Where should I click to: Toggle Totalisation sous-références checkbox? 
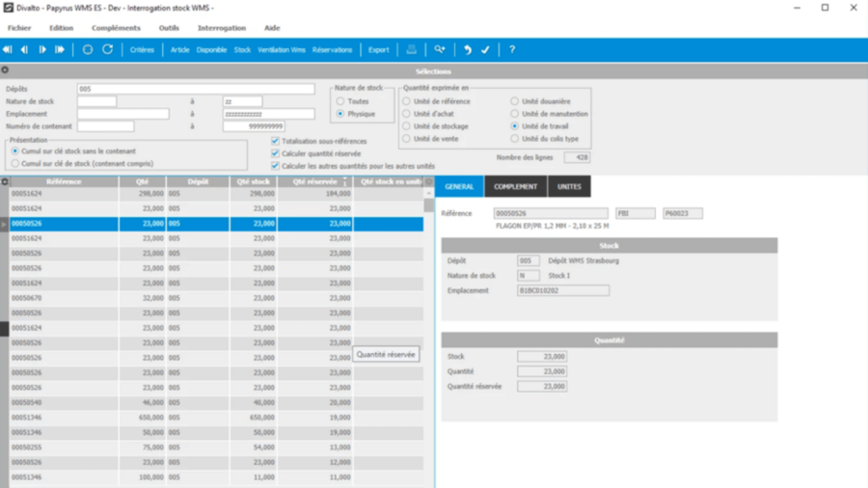tap(275, 141)
